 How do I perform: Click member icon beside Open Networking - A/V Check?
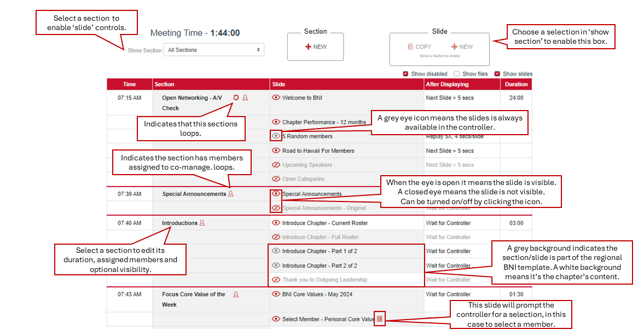click(245, 98)
